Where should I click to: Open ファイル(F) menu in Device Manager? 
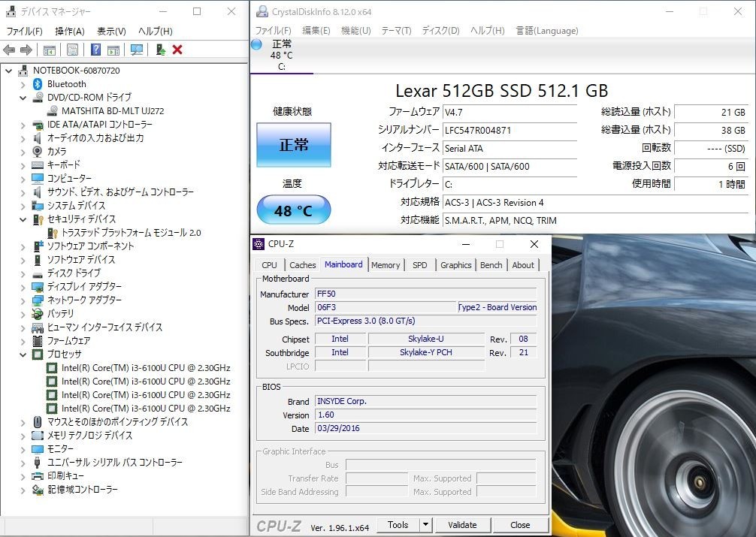pos(25,32)
